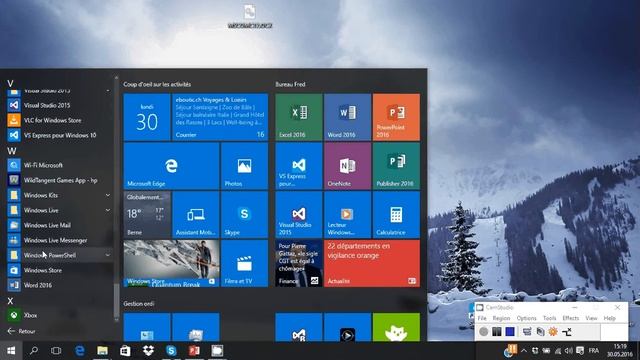Open the VS Express pour tile
The height and width of the screenshot is (360, 640).
click(x=299, y=166)
